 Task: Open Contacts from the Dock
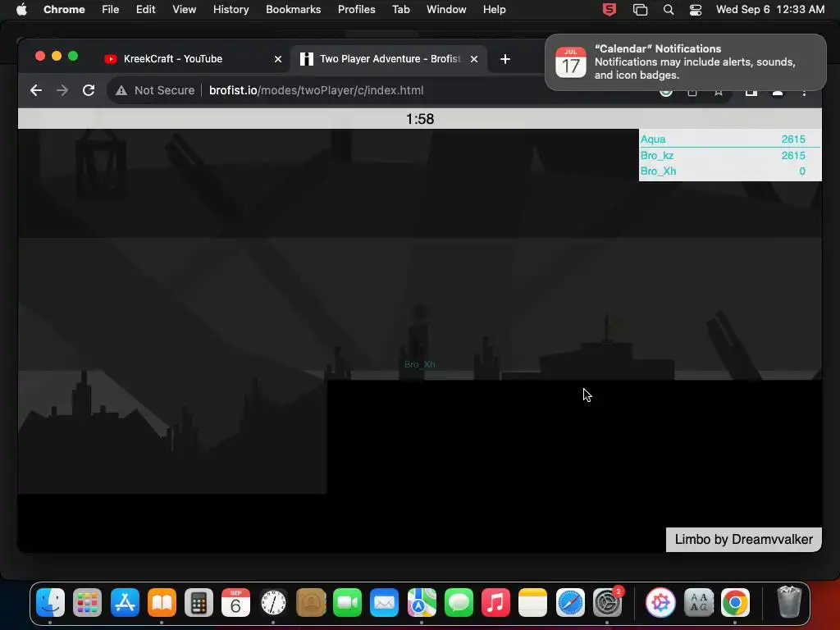point(311,603)
